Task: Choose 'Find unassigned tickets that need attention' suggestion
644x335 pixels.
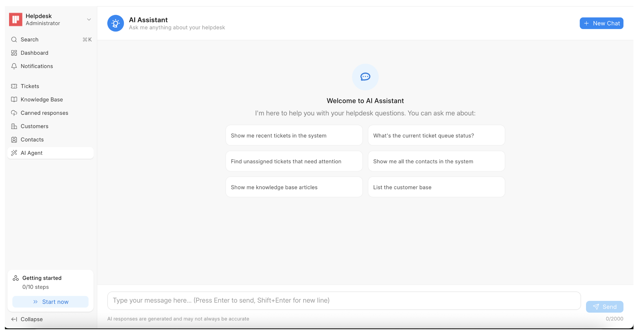Action: (x=294, y=161)
